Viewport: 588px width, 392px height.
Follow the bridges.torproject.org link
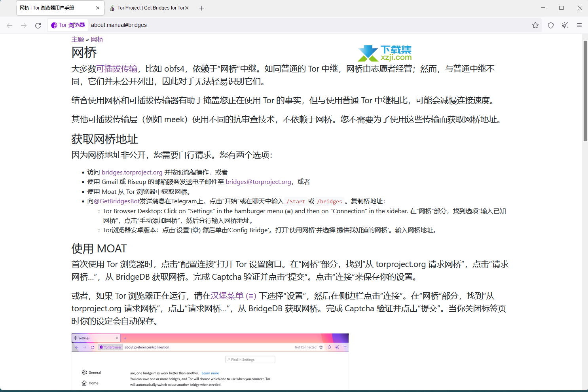[132, 172]
